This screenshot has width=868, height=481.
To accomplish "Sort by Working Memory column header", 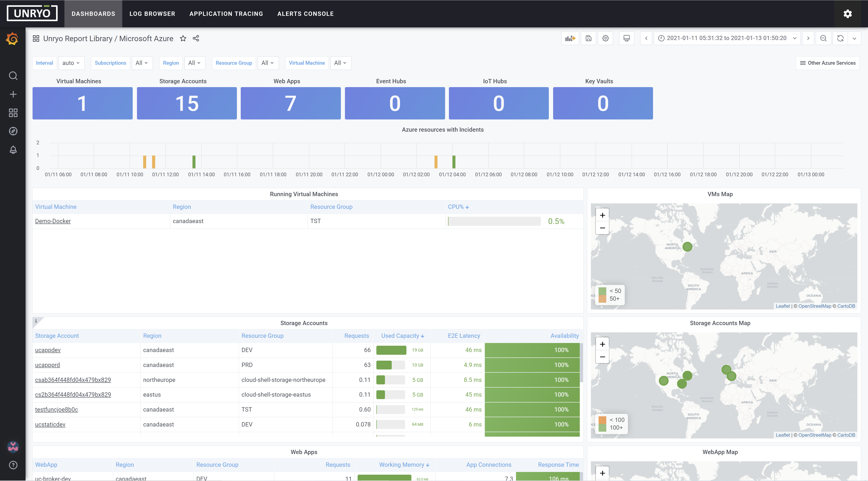I will [x=404, y=464].
